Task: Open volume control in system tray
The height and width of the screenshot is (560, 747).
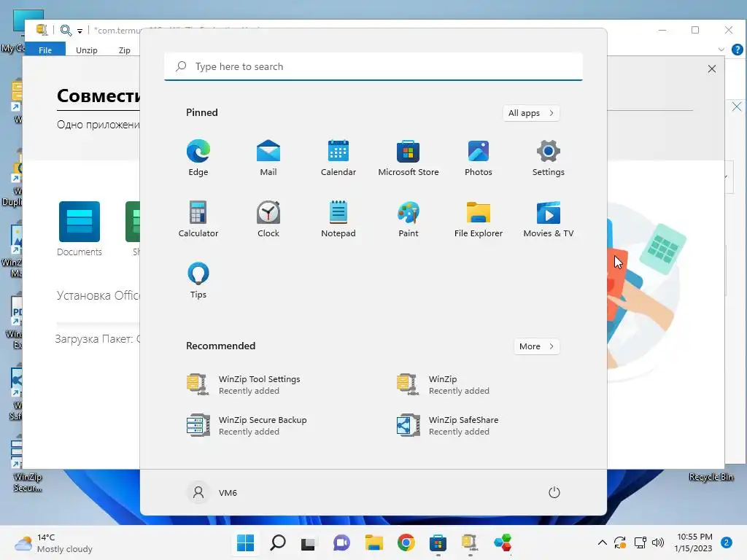Action: click(658, 542)
